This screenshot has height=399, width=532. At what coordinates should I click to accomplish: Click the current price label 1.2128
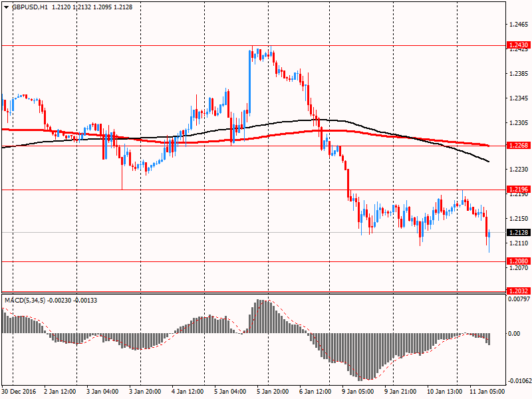coord(518,232)
